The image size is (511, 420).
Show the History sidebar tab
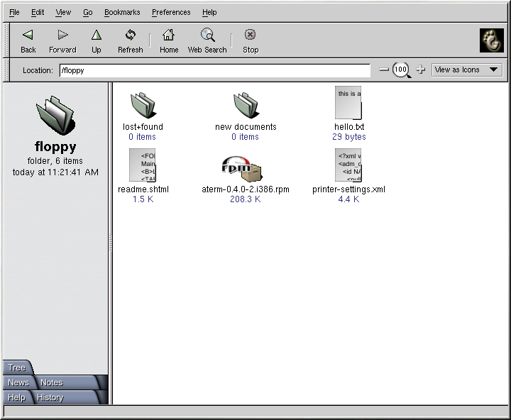(x=50, y=397)
